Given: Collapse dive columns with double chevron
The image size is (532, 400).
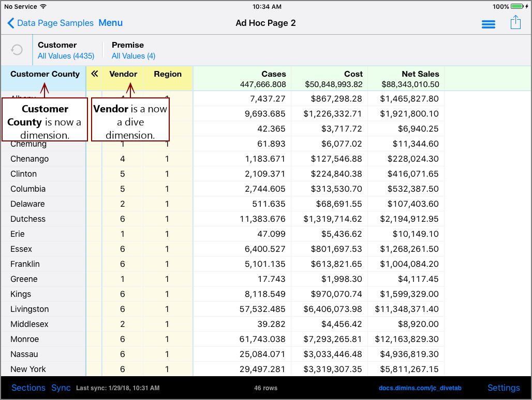Looking at the screenshot, I should pyautogui.click(x=95, y=74).
